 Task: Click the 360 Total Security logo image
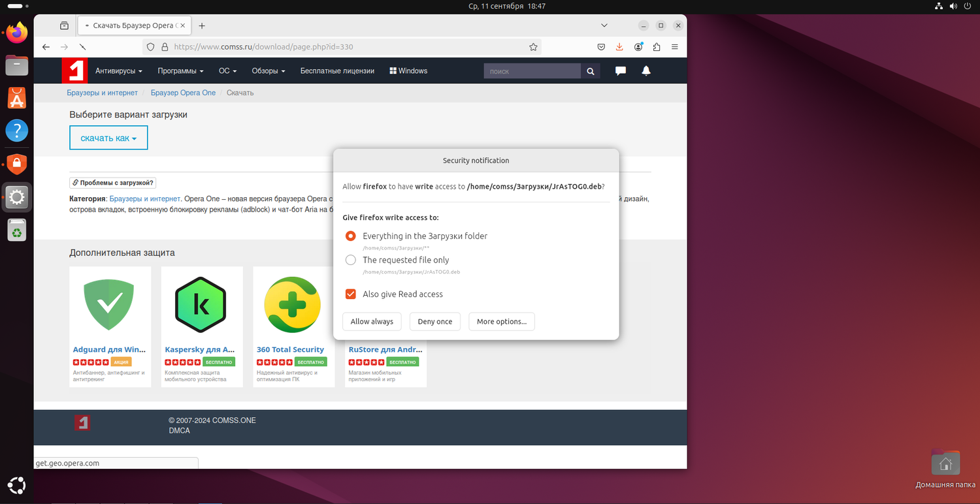[x=293, y=305]
